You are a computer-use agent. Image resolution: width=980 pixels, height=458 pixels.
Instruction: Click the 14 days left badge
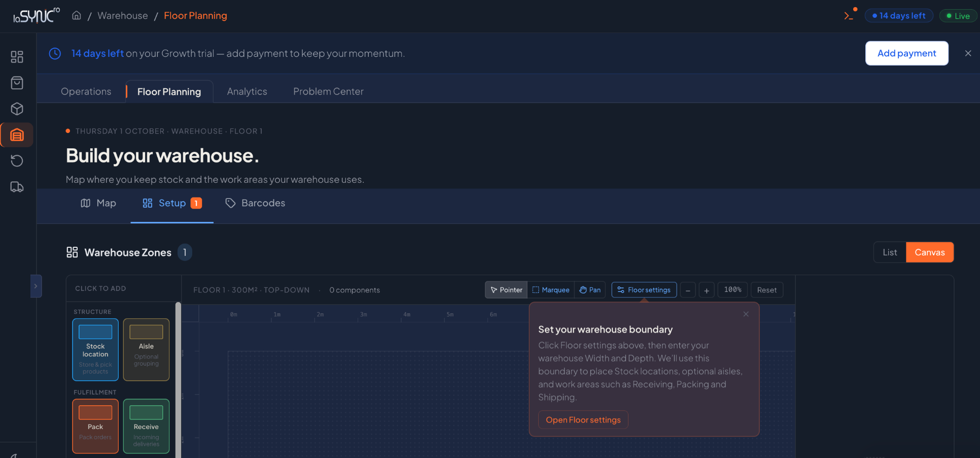[899, 16]
